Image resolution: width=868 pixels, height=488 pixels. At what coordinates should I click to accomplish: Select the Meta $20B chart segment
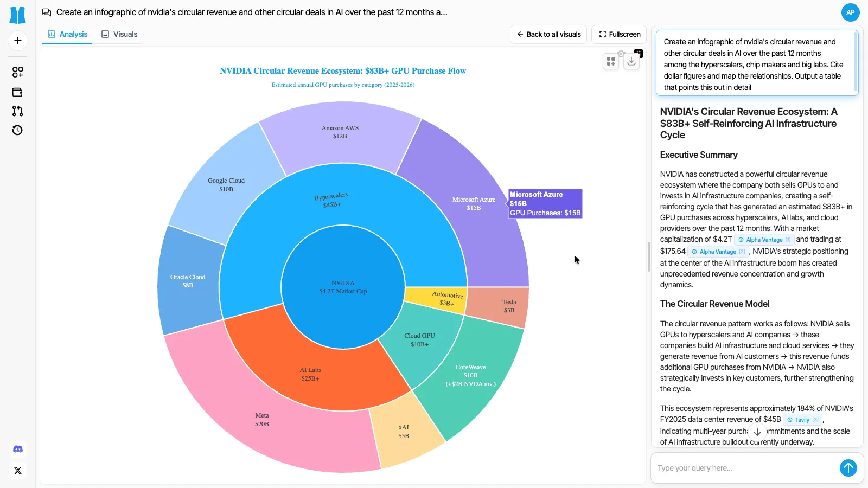(x=262, y=420)
